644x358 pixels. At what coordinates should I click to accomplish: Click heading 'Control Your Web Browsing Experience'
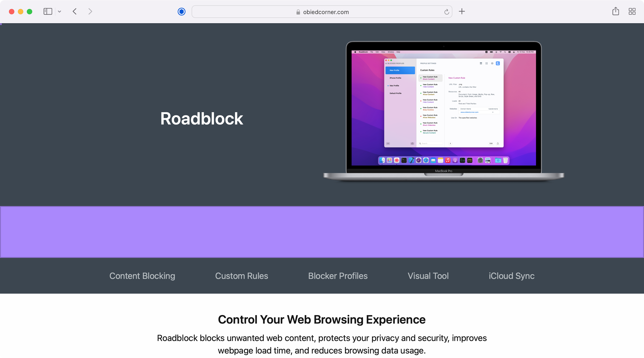click(x=322, y=320)
